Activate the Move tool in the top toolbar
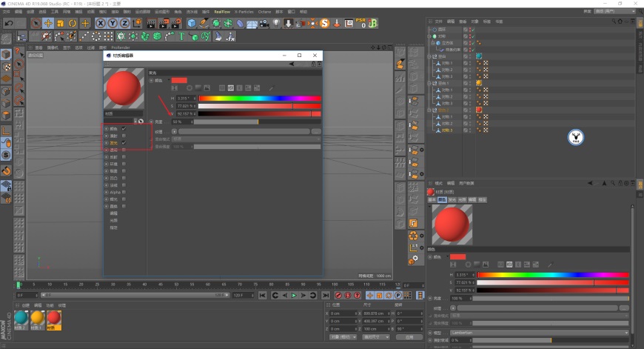Screen dimensions: 644x349 pyautogui.click(x=48, y=24)
